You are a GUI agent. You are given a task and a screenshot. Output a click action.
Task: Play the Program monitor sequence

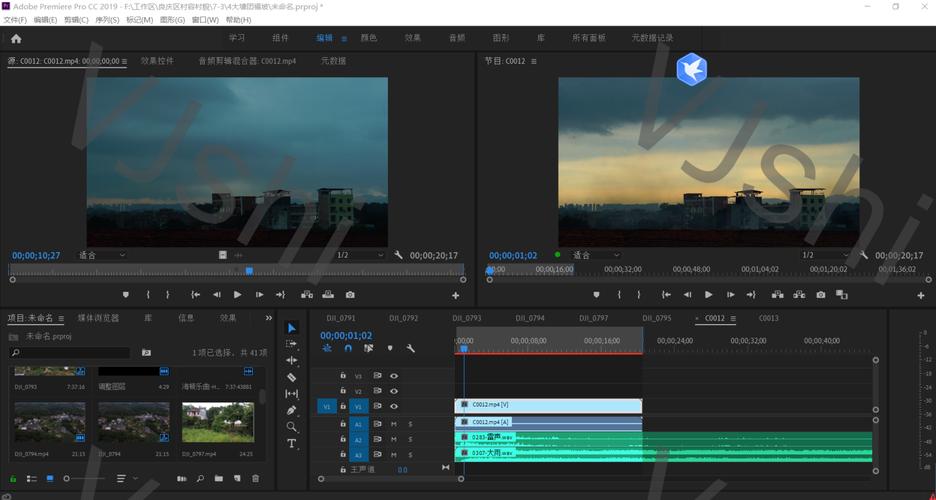point(709,295)
